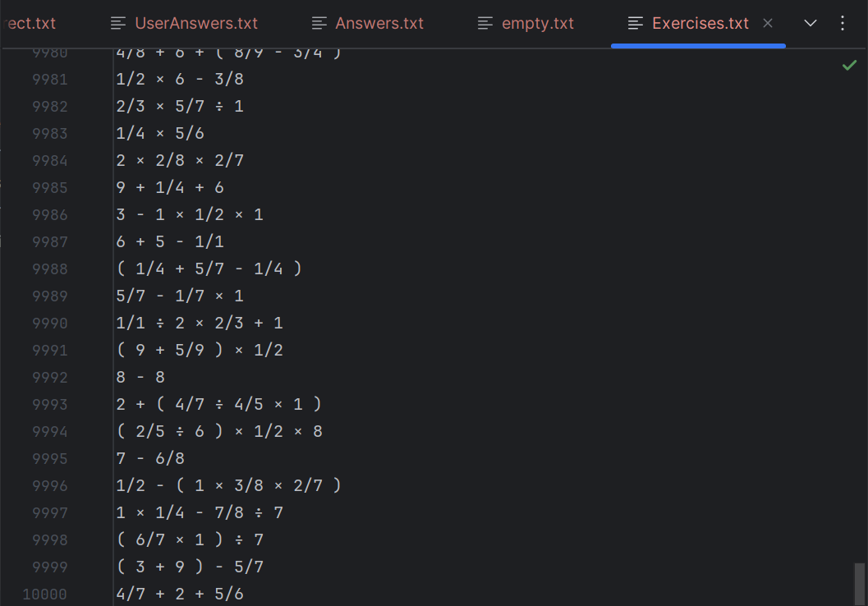Select the Exercises.txt tab

coord(700,23)
